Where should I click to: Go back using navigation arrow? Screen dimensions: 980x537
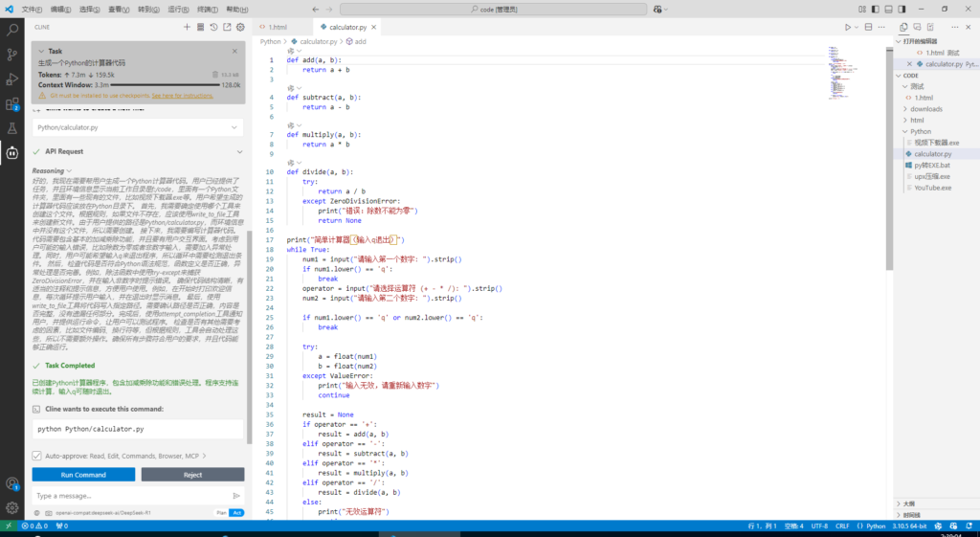click(315, 10)
